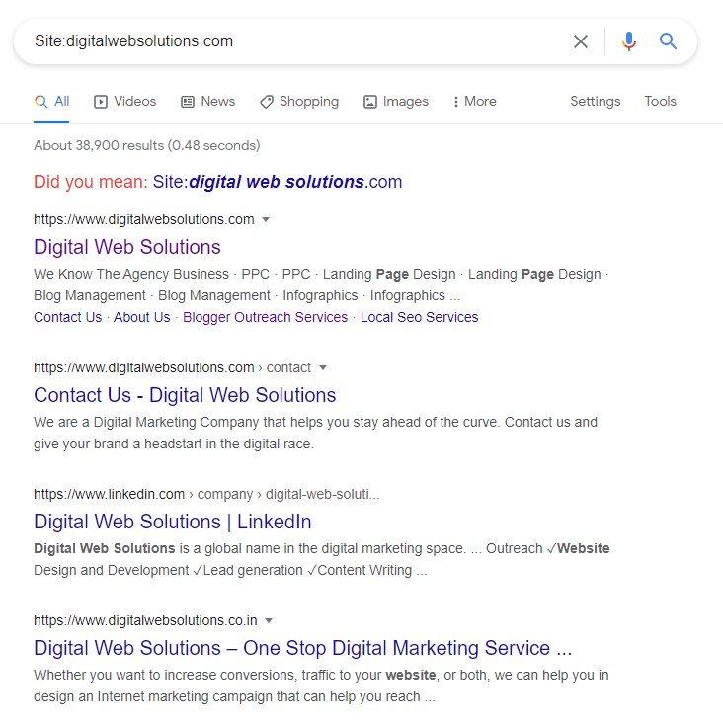Click the https://www.digitalwebsolutions.co.in URL text
Screen dimensions: 723x728
(145, 620)
